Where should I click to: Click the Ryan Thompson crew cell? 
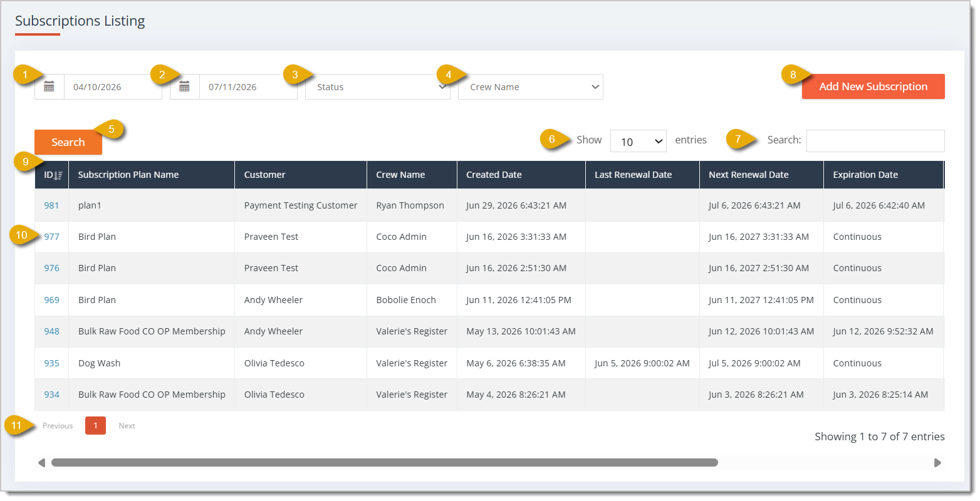412,205
